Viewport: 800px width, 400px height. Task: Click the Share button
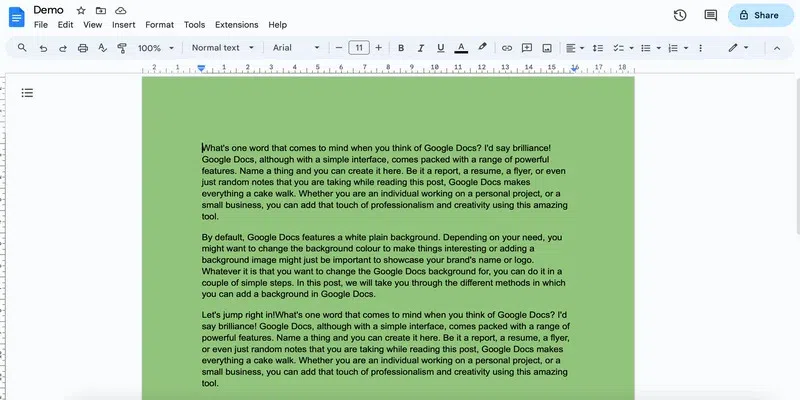coord(761,15)
